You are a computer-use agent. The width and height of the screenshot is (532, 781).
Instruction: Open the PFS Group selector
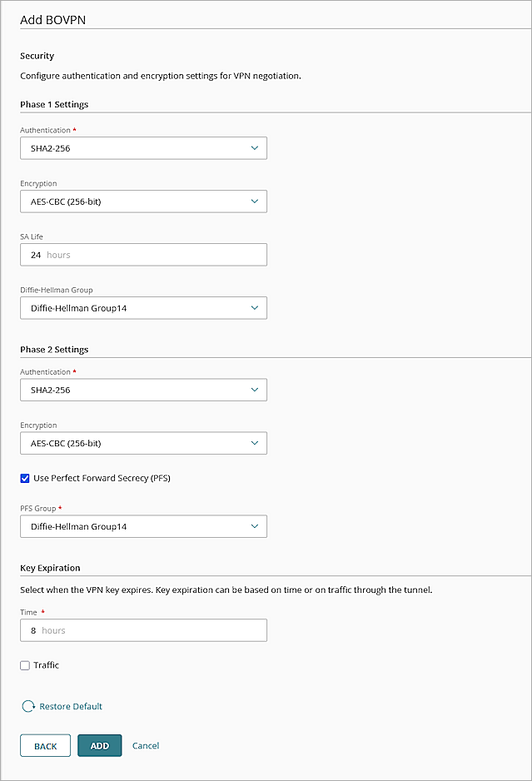(143, 526)
